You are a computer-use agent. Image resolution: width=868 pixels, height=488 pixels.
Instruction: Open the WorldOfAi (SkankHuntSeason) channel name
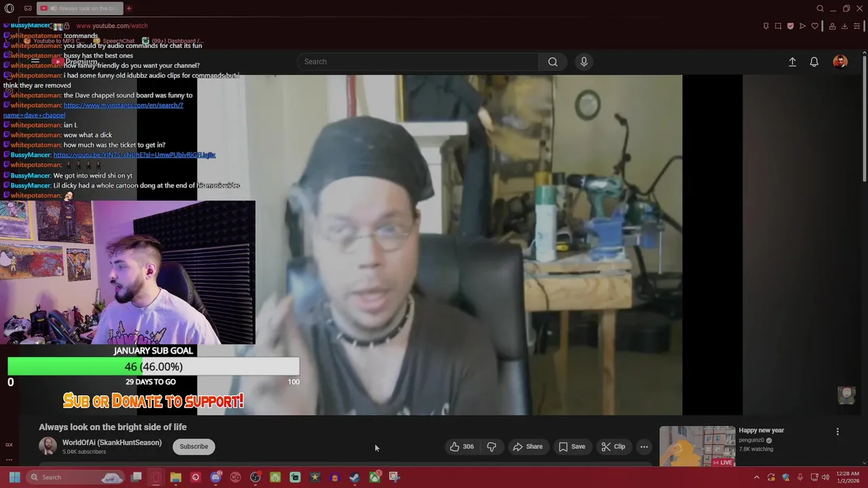point(112,443)
